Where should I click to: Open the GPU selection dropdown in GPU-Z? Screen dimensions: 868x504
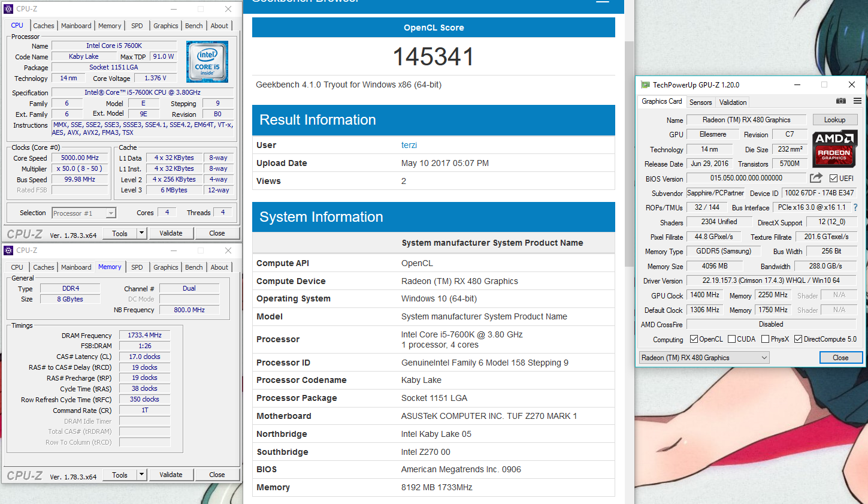[x=704, y=358]
